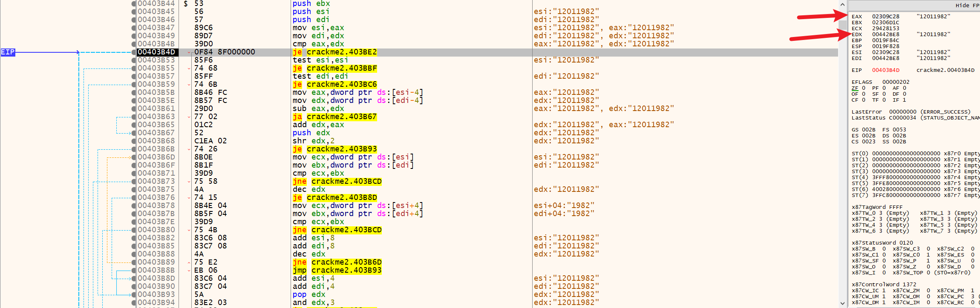The width and height of the screenshot is (980, 308).
Task: Toggle breakpoint dot at address 00403B67
Action: click(134, 133)
